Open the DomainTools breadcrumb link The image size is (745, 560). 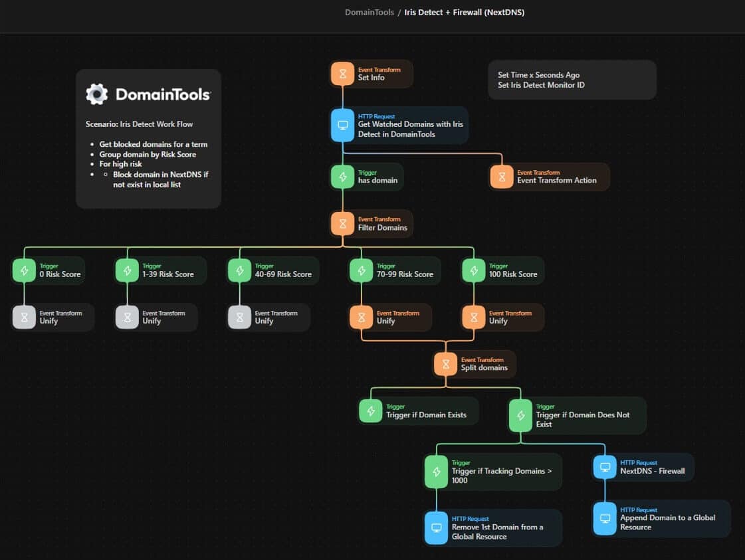[369, 13]
